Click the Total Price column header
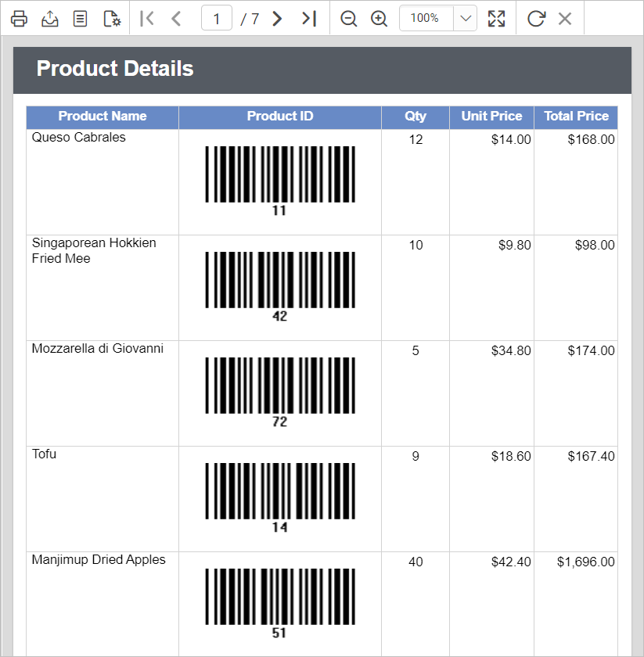 [576, 117]
